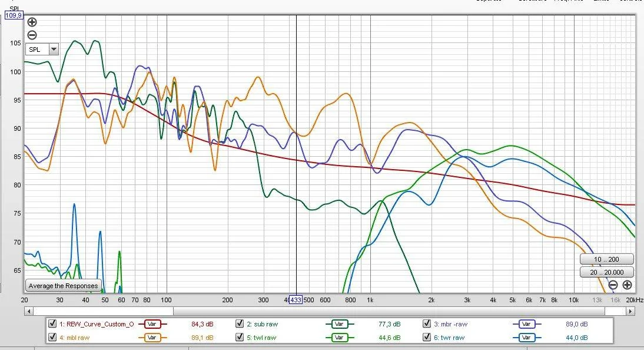
Task: Click the 77,3 dB readout value
Action: [x=389, y=324]
